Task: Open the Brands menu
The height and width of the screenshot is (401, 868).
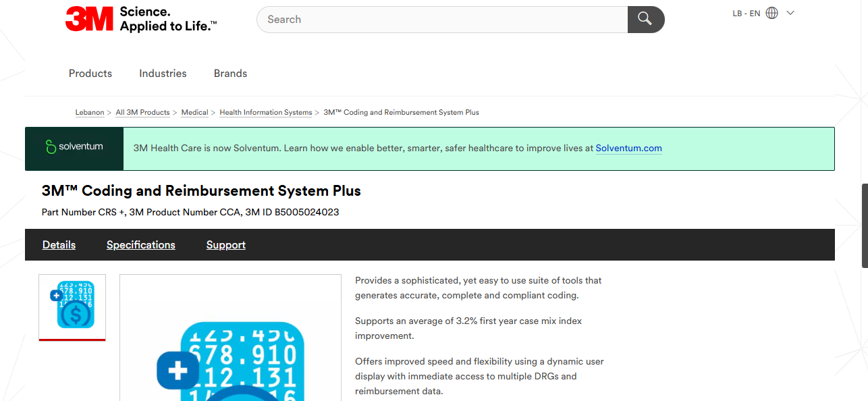Action: (x=230, y=74)
